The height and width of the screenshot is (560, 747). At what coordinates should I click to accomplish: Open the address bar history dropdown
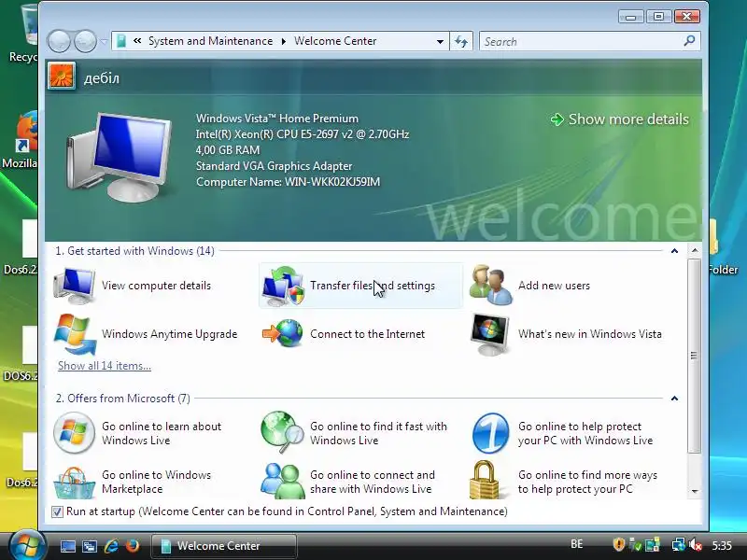coord(440,42)
